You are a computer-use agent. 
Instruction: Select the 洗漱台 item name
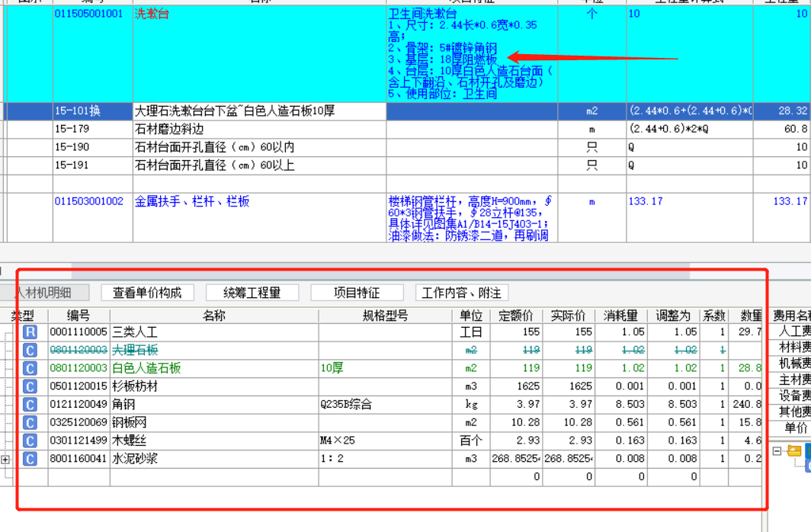pyautogui.click(x=152, y=14)
